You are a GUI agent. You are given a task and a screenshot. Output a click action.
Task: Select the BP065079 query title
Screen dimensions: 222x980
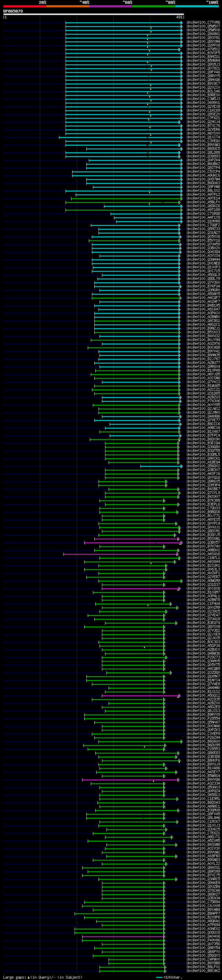pos(13,11)
